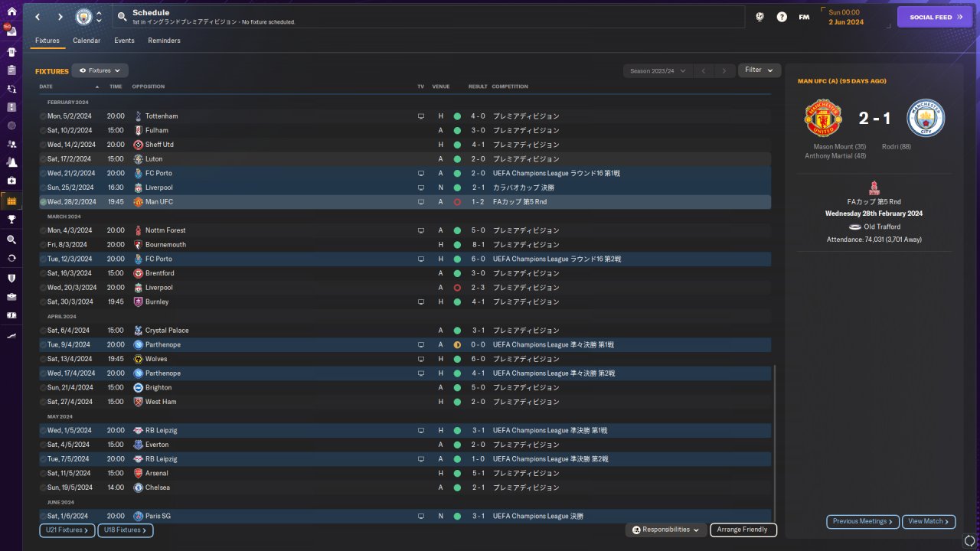Toggle the selection circle for Arsenal fixture
Image resolution: width=980 pixels, height=551 pixels.
click(44, 474)
